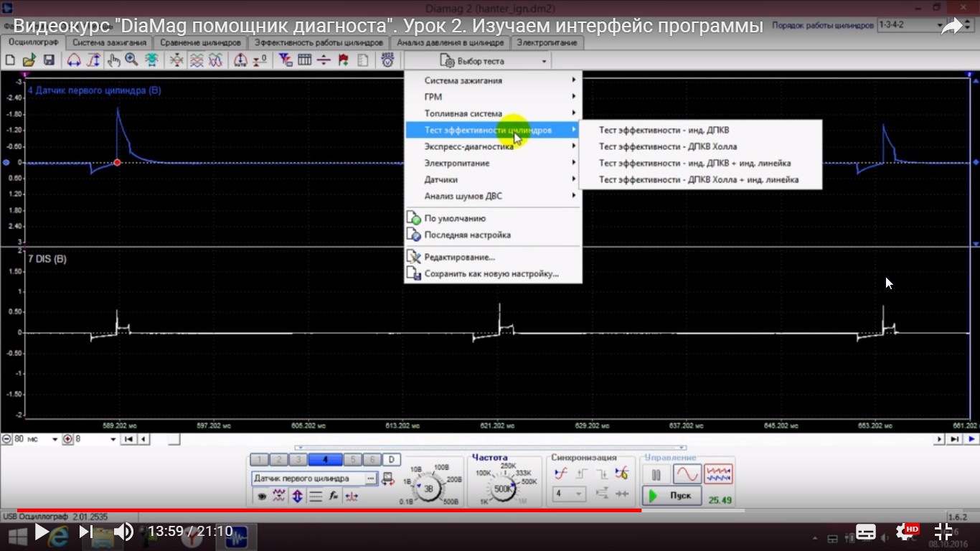The height and width of the screenshot is (551, 980).
Task: Click the auto clock icon in toolbar
Action: click(387, 61)
